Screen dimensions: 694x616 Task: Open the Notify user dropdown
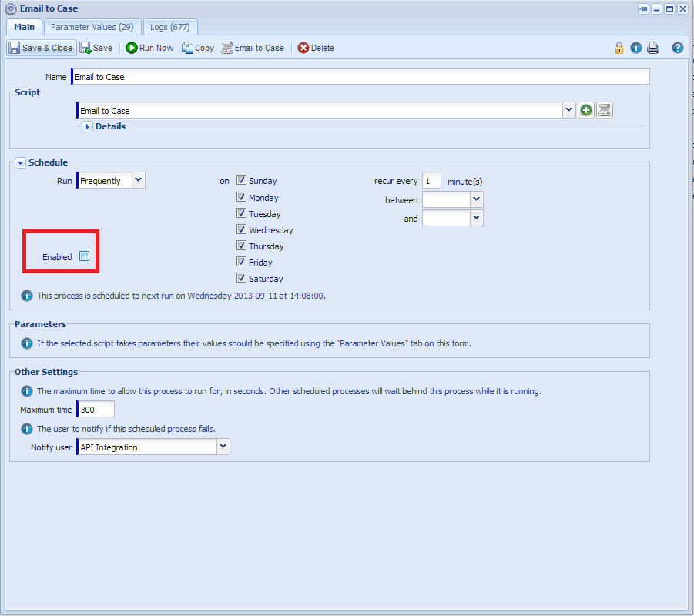click(x=223, y=447)
